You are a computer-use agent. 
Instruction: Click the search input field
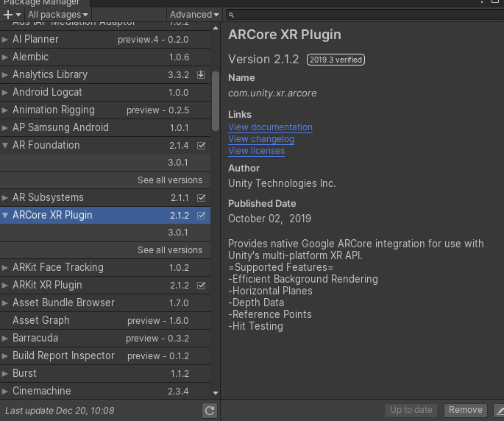click(x=365, y=15)
